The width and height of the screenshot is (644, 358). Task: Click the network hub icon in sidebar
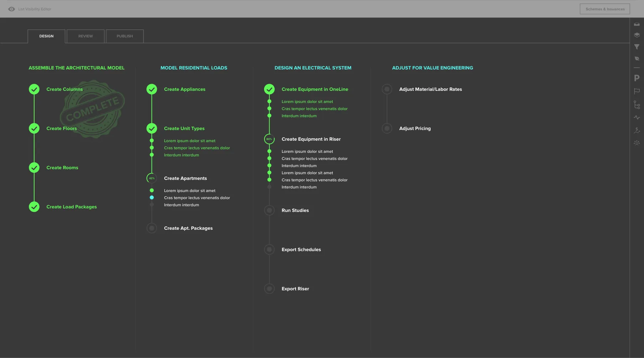pyautogui.click(x=637, y=142)
